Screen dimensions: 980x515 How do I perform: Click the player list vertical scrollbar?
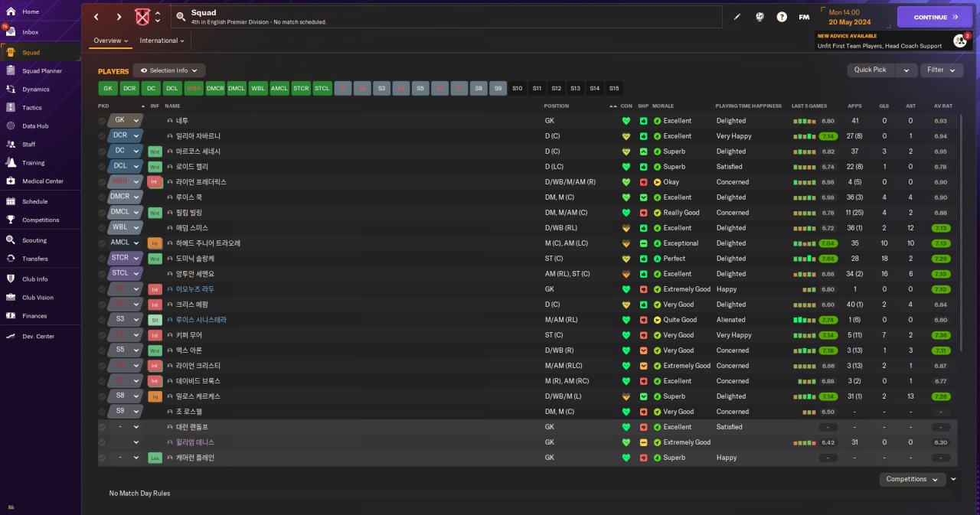960,233
